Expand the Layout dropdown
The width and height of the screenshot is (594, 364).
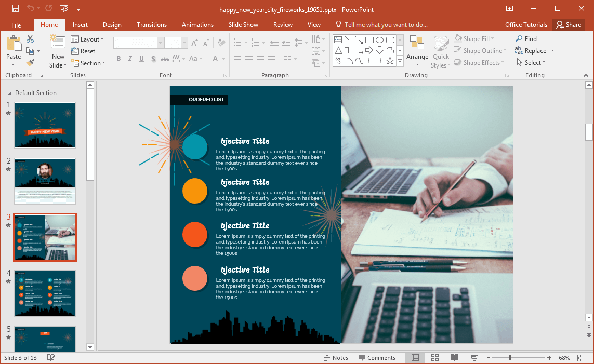[x=87, y=39]
